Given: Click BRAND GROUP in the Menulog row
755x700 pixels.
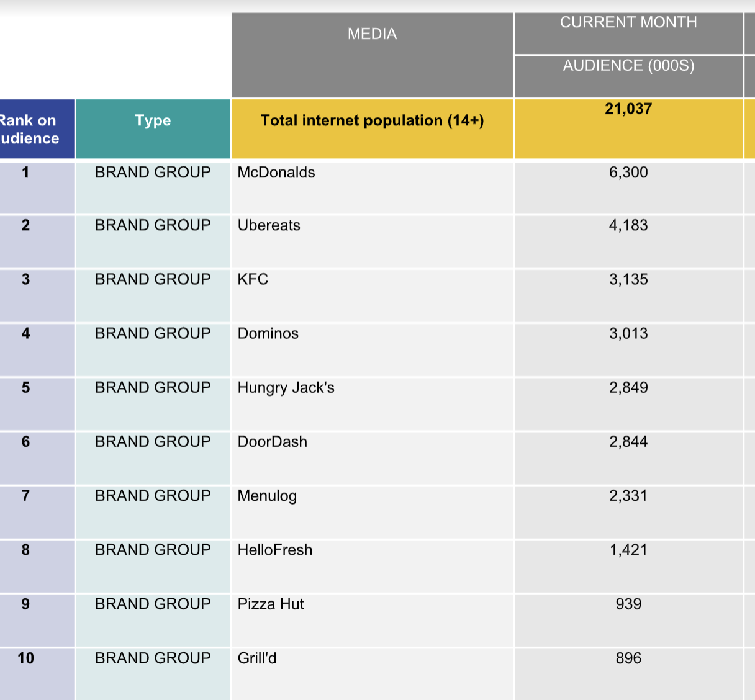Looking at the screenshot, I should coord(153,495).
